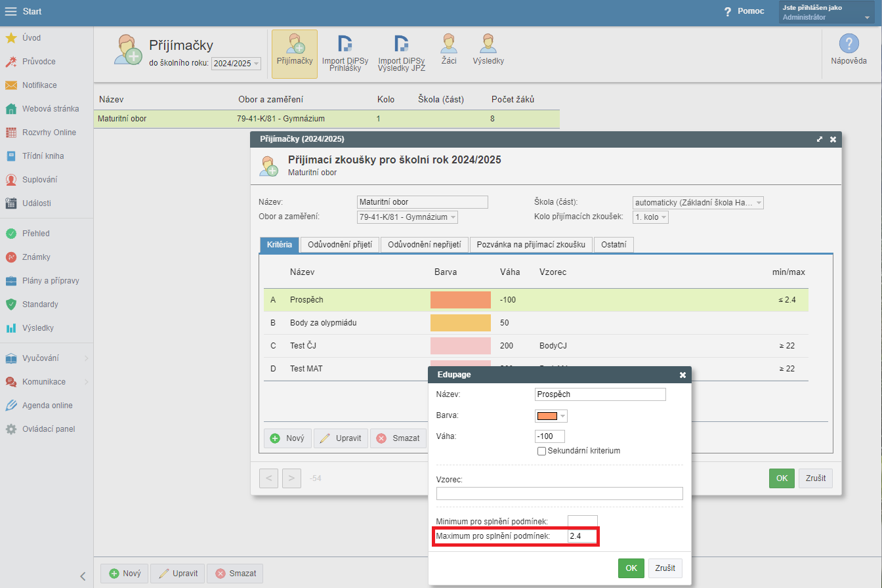Click Upravit button in criteria panel
Screen dimensions: 882x588
341,438
